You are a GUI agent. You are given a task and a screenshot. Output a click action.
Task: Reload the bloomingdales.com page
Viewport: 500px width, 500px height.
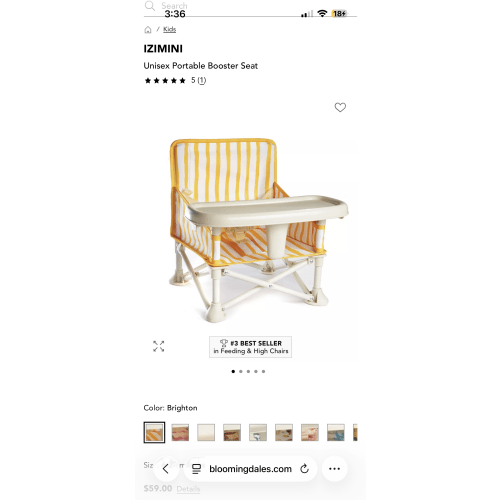coord(304,469)
